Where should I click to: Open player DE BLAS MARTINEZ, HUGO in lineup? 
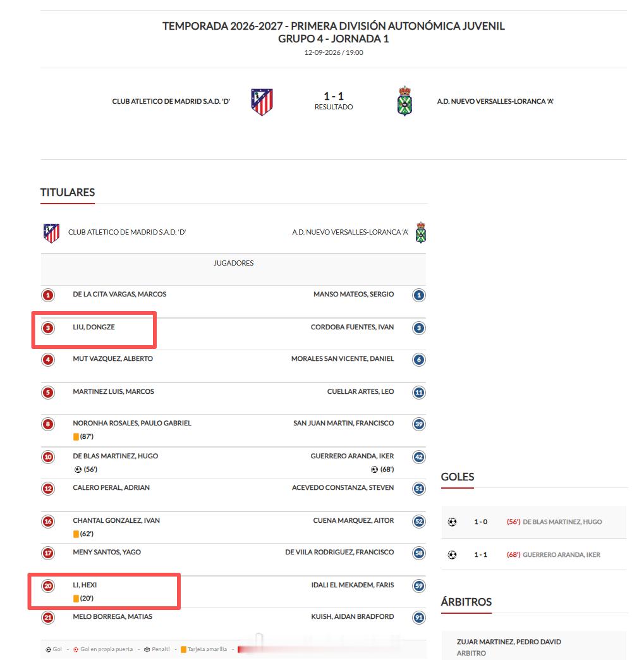click(115, 456)
